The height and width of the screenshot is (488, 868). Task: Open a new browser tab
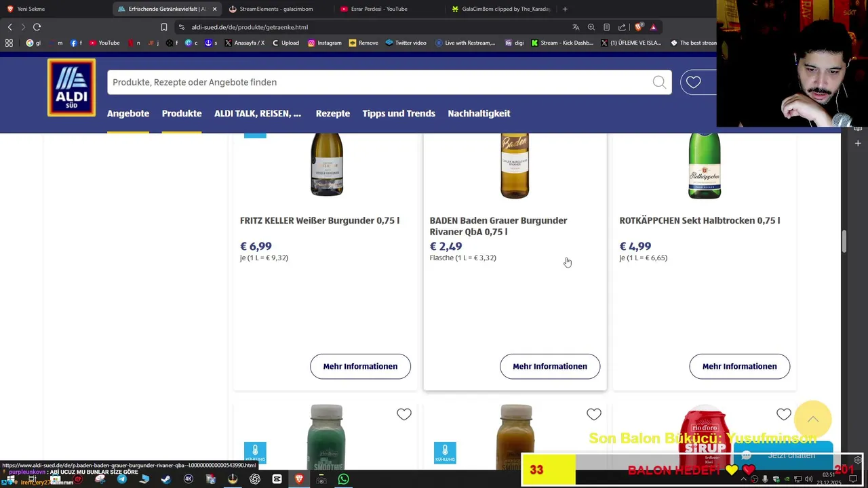(x=565, y=9)
